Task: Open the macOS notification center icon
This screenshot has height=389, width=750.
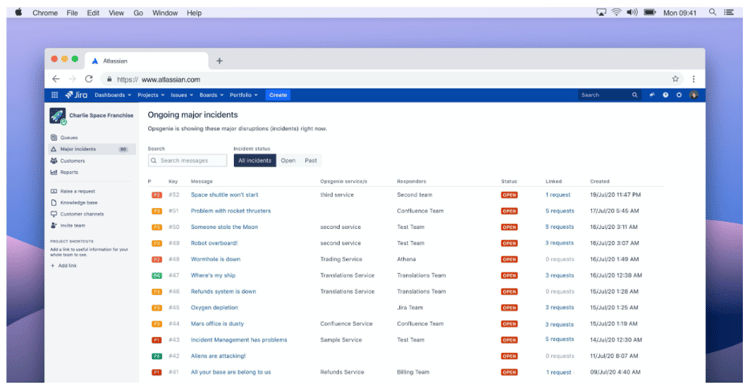Action: pyautogui.click(x=729, y=12)
